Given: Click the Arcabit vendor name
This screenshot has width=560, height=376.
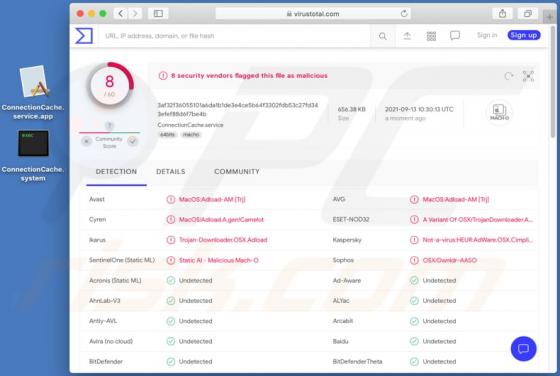Looking at the screenshot, I should tap(343, 321).
